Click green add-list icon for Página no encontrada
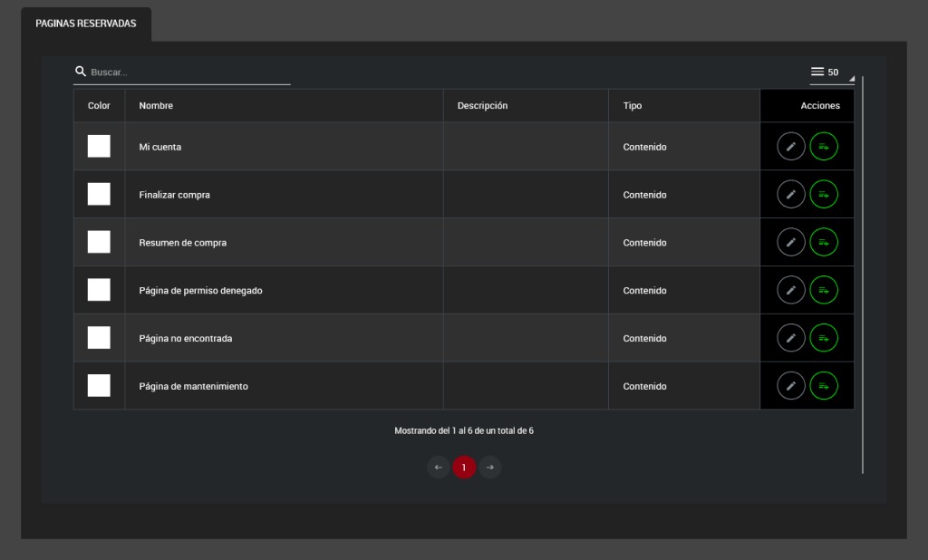928x560 pixels. [823, 338]
